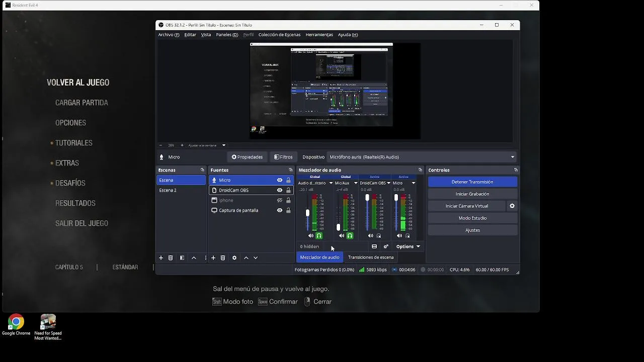644x362 pixels.
Task: Open the Herramientas menu
Action: (319, 35)
